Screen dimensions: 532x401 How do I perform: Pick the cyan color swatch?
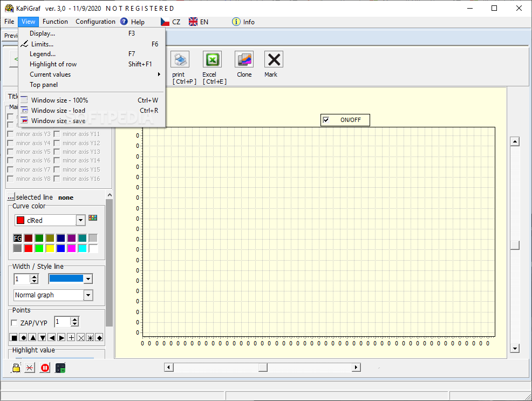[82, 248]
